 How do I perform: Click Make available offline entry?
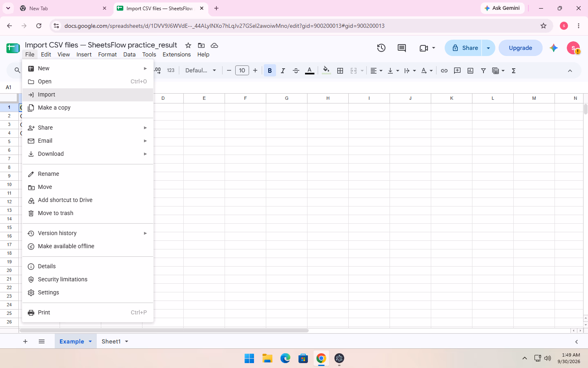click(x=88, y=247)
